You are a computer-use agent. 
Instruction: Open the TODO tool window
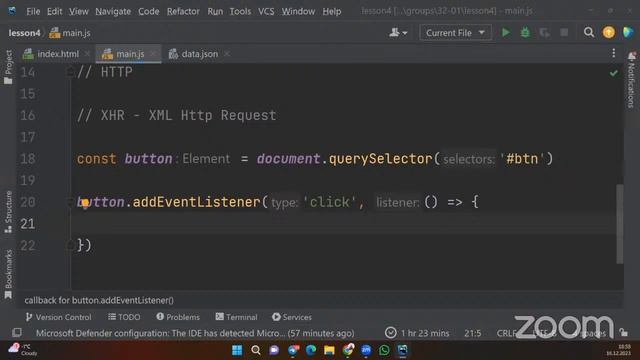coord(124,317)
